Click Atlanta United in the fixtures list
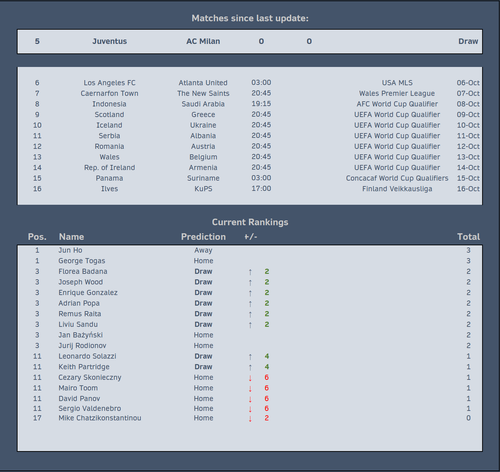Screen dimensions: 500x472 click(203, 83)
